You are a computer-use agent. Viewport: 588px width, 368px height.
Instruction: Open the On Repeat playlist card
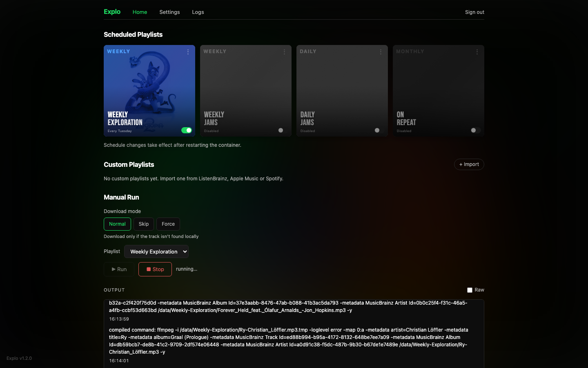tap(439, 91)
